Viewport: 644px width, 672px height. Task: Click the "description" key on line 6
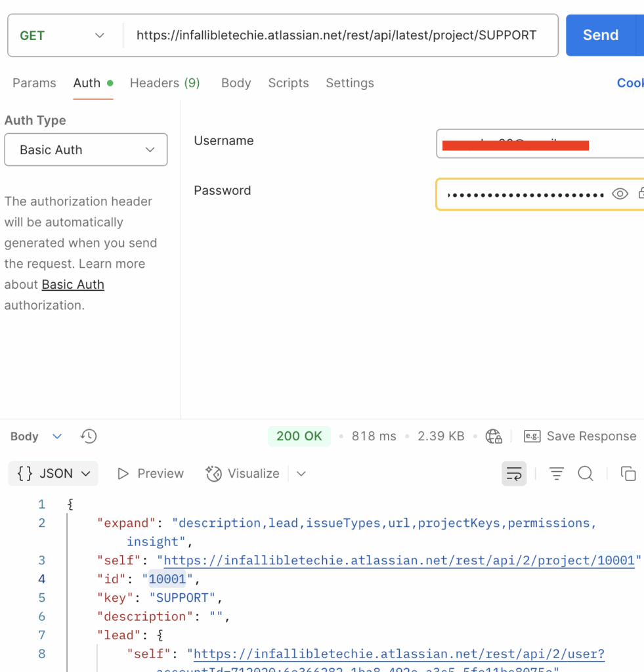pyautogui.click(x=144, y=617)
